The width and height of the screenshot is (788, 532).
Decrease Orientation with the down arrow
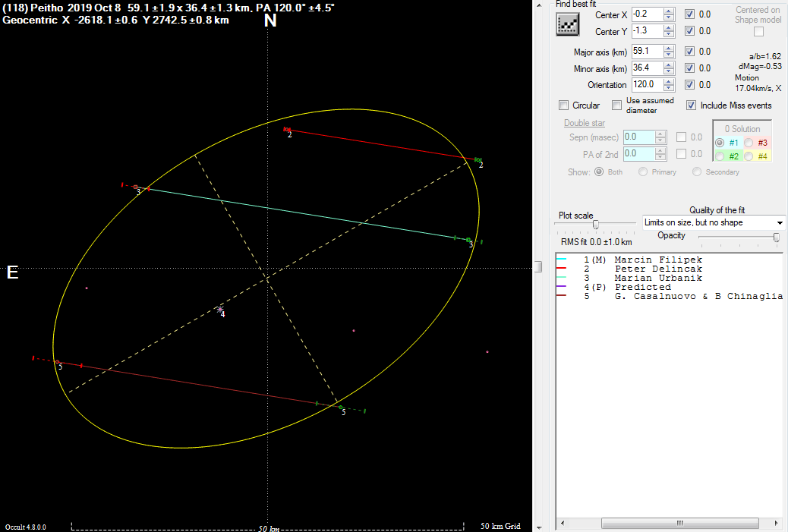pos(669,88)
